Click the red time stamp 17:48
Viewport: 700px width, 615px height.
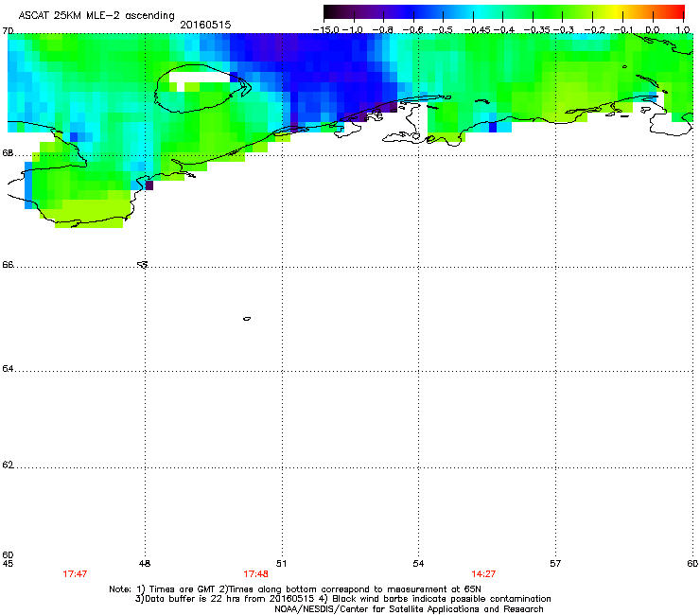click(255, 574)
